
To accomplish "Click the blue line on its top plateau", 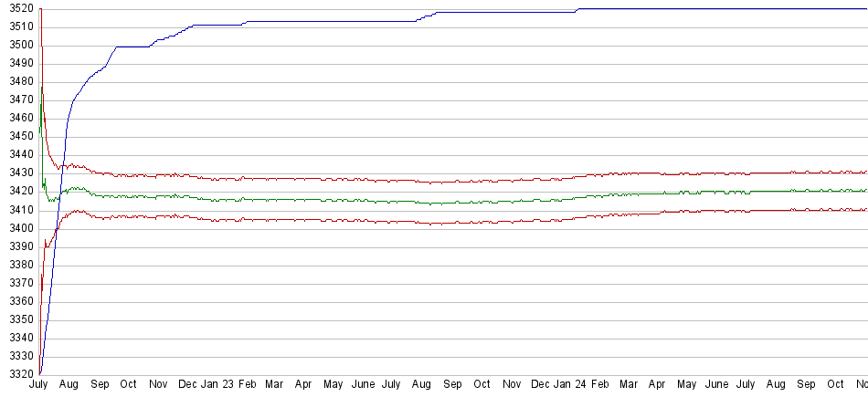I will 713,9.
